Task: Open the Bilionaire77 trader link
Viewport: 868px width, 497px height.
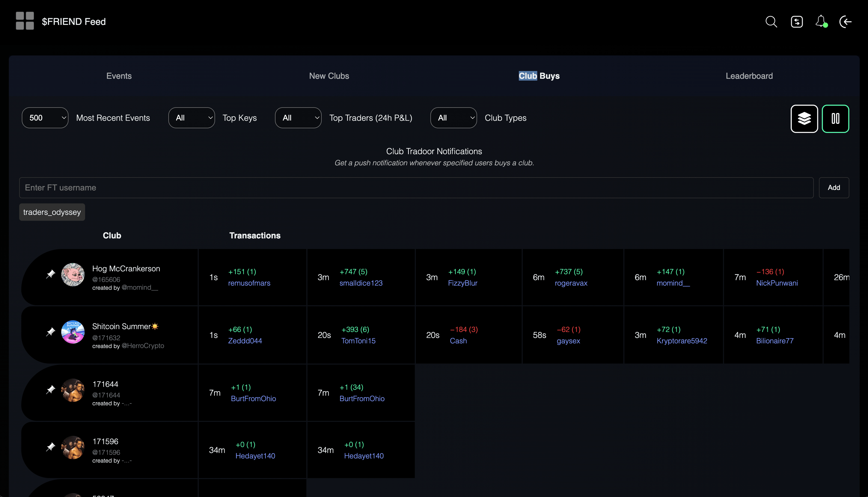Action: click(x=774, y=341)
